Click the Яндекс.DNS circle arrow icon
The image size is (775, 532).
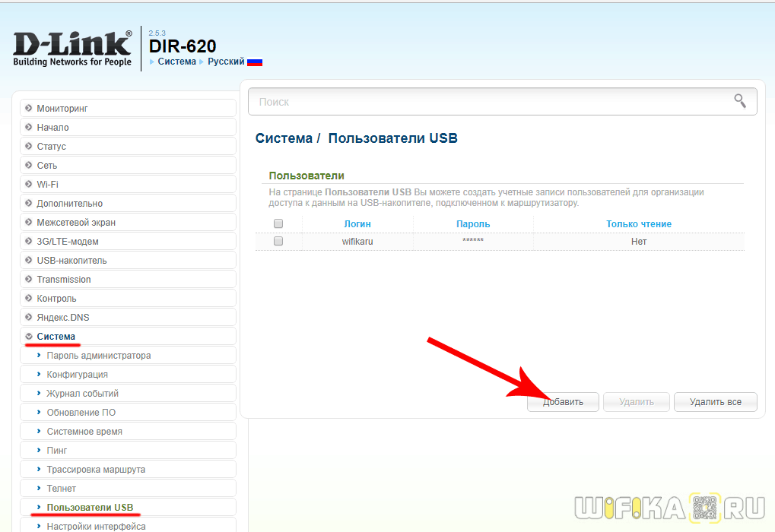pyautogui.click(x=29, y=317)
